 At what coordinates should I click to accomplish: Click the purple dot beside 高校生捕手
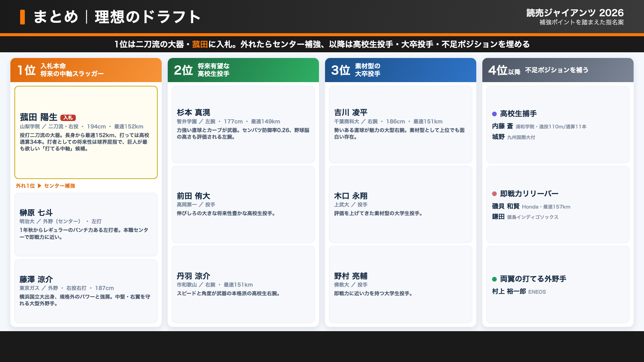tap(494, 114)
